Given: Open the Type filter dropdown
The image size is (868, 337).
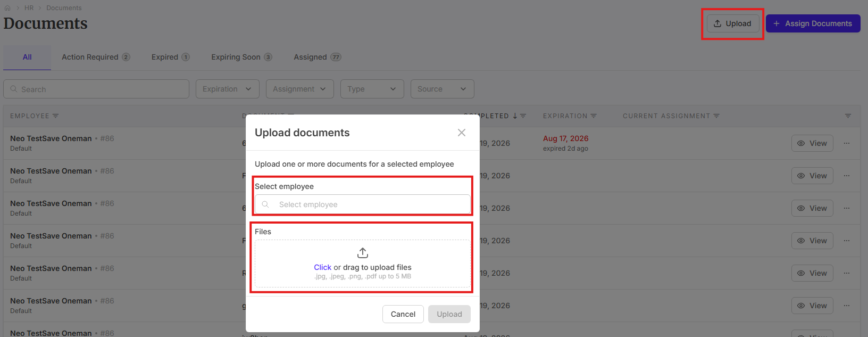Looking at the screenshot, I should pyautogui.click(x=372, y=89).
